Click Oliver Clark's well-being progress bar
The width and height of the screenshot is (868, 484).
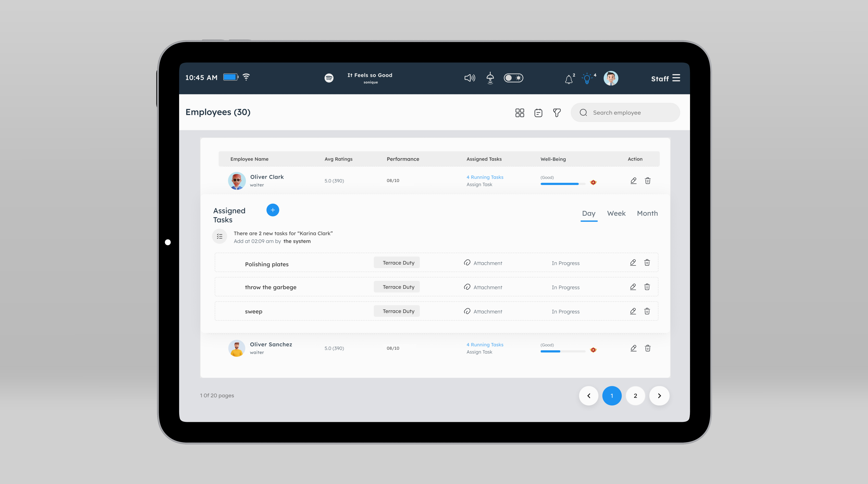tap(563, 184)
